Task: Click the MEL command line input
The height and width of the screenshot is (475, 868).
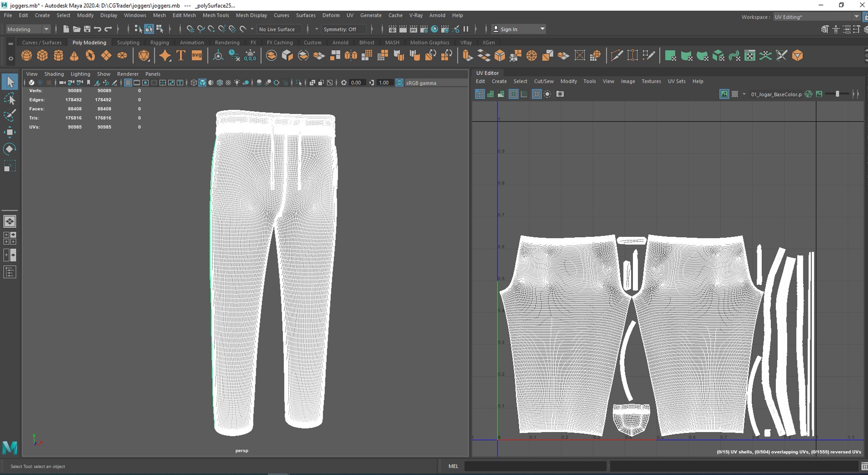Action: 535,466
